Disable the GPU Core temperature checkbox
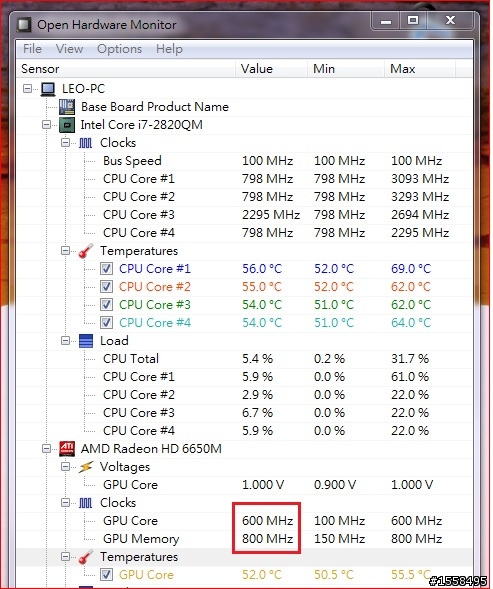The image size is (493, 589). (106, 574)
